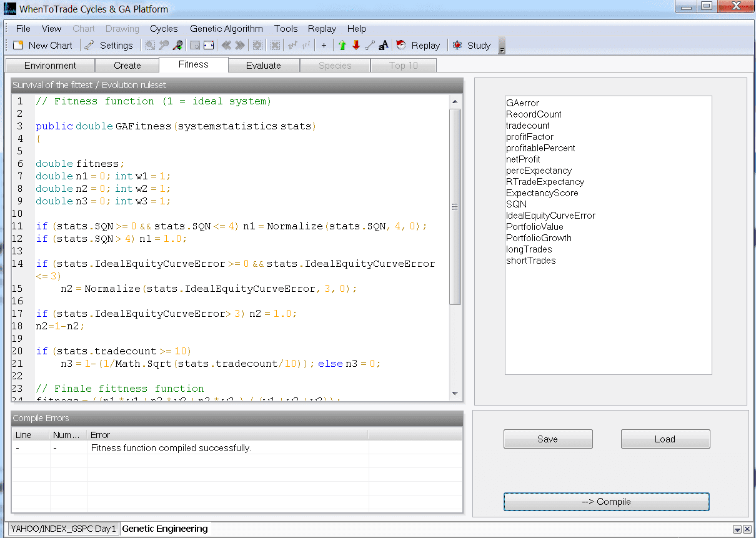The width and height of the screenshot is (756, 538).
Task: Click the Load button
Action: pos(665,439)
